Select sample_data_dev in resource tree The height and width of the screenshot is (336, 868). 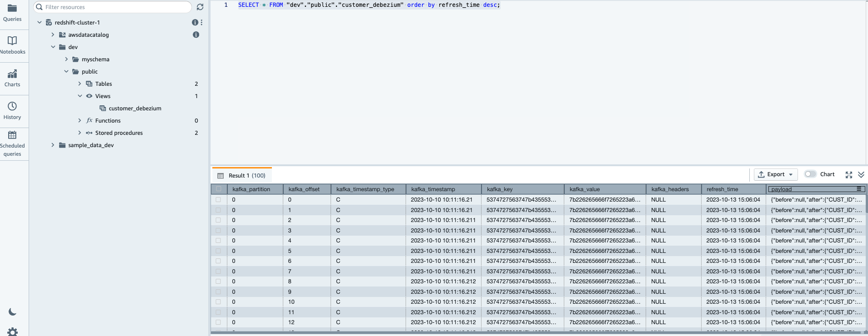click(91, 145)
